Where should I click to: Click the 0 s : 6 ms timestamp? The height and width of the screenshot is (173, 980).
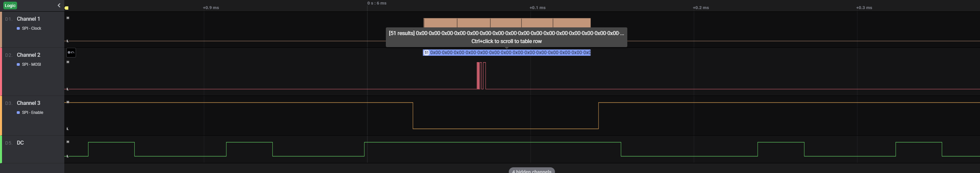click(x=377, y=3)
